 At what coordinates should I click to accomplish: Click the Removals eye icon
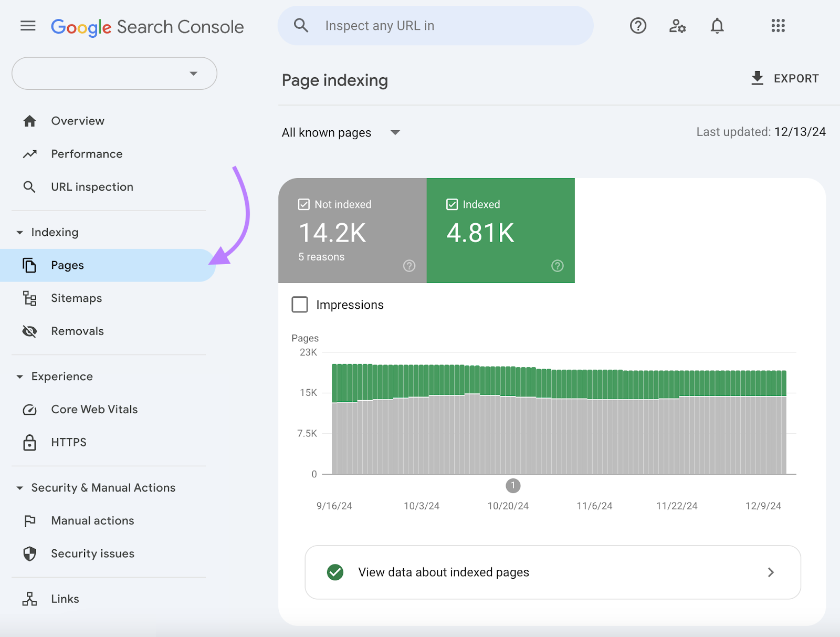30,331
